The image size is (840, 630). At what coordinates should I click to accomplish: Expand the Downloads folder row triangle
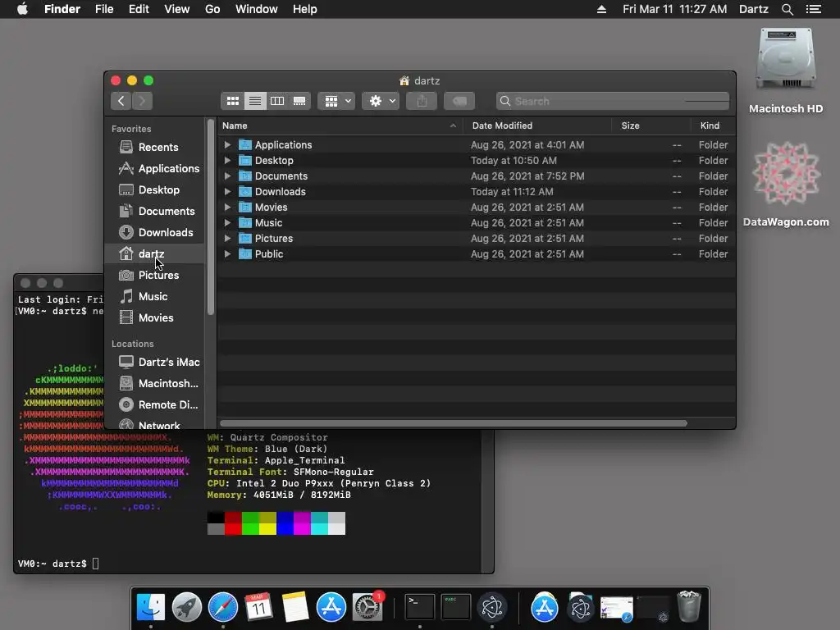[227, 191]
